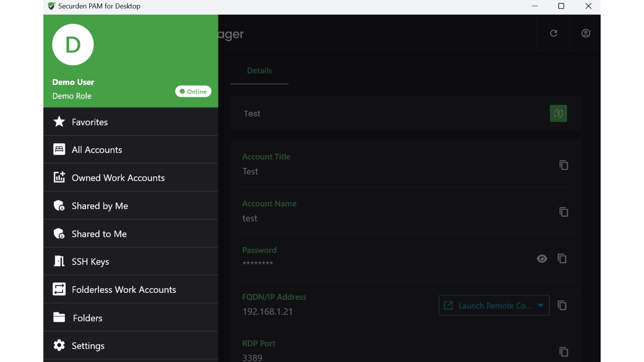The height and width of the screenshot is (362, 644).
Task: Click the launch icon in the remote connection button
Action: [448, 305]
